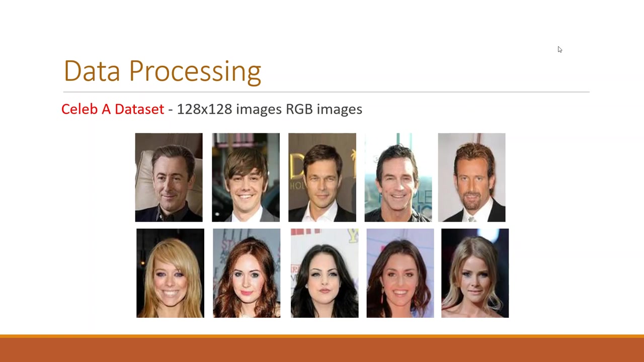
Task: Click the "Data Processing" slide title
Action: point(162,71)
